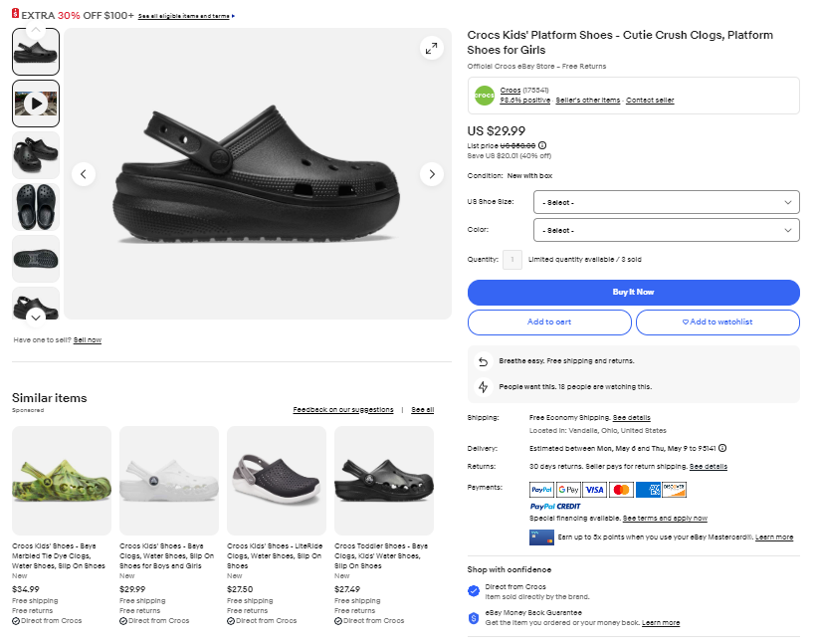The width and height of the screenshot is (816, 644).
Task: Click the Direct from Crocs checkmark badge
Action: pyautogui.click(x=473, y=591)
